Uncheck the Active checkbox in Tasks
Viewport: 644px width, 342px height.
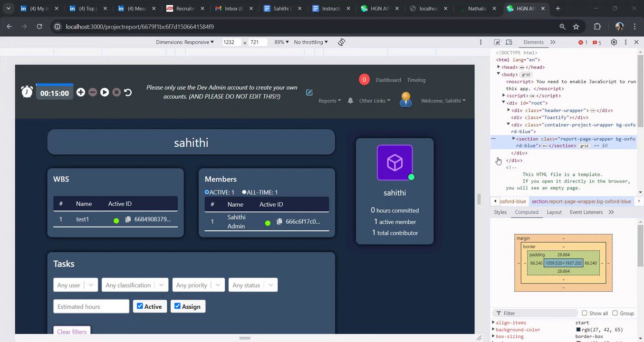(x=140, y=306)
